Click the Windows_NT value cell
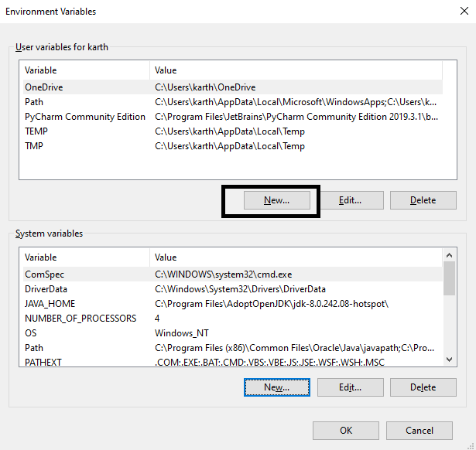 coord(182,333)
